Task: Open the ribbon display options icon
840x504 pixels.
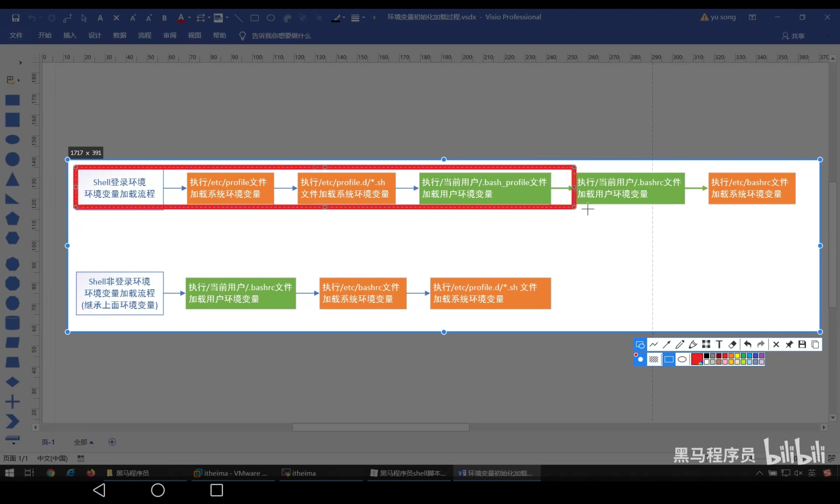Action: click(x=752, y=17)
